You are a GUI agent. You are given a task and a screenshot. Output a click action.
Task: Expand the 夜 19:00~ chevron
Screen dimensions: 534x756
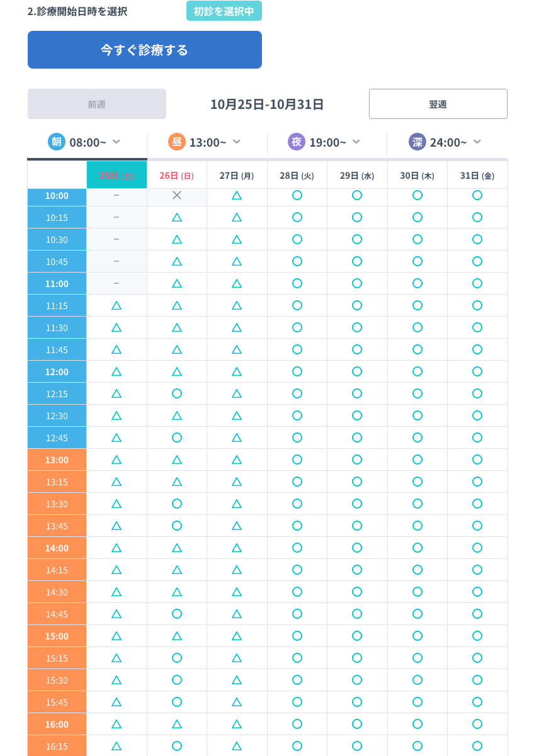[356, 142]
